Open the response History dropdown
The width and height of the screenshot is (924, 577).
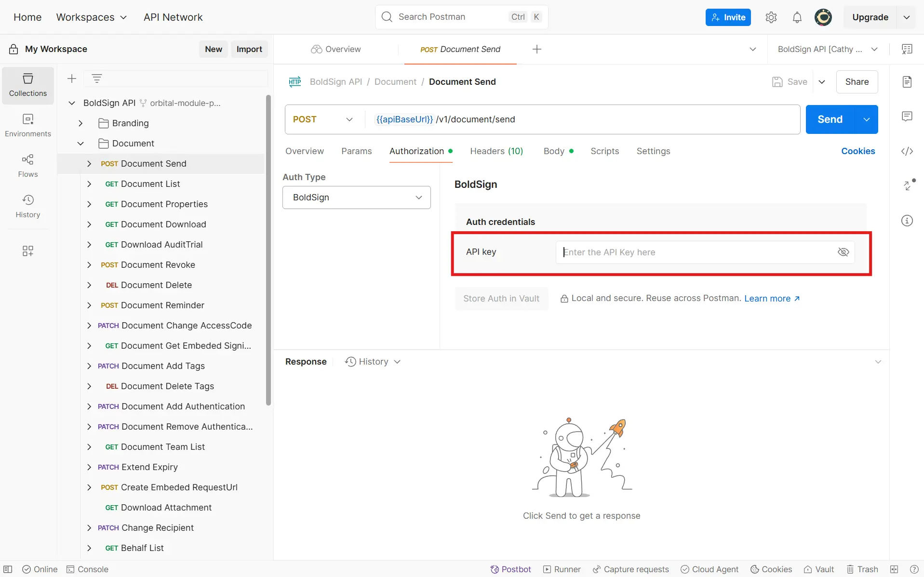coord(373,362)
